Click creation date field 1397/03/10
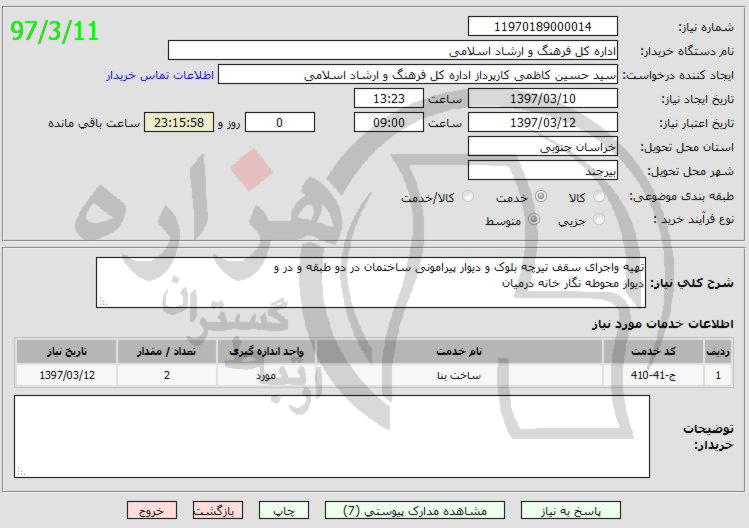 (x=543, y=98)
